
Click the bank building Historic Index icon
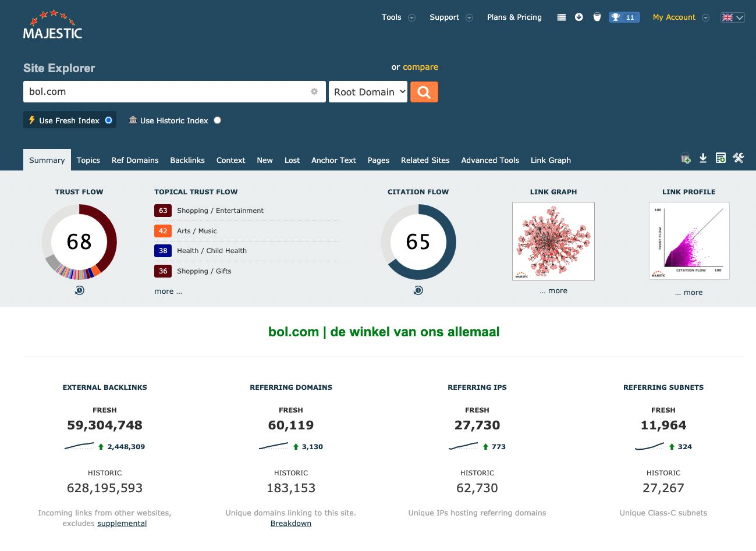pos(133,120)
